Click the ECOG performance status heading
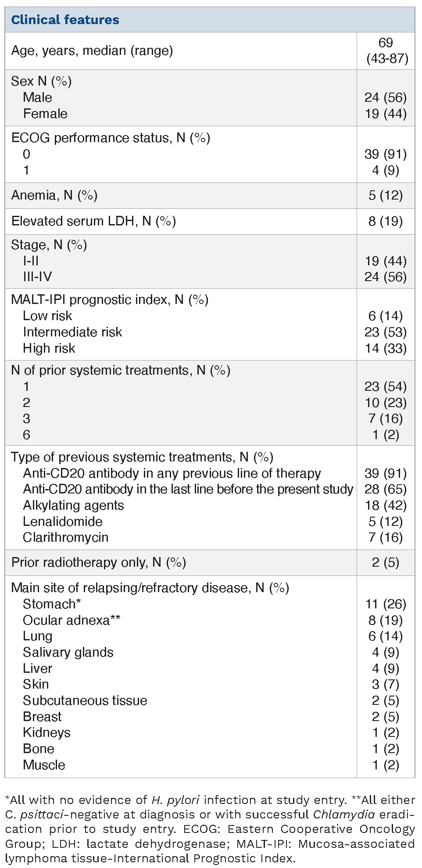The image size is (422, 868). point(111,138)
